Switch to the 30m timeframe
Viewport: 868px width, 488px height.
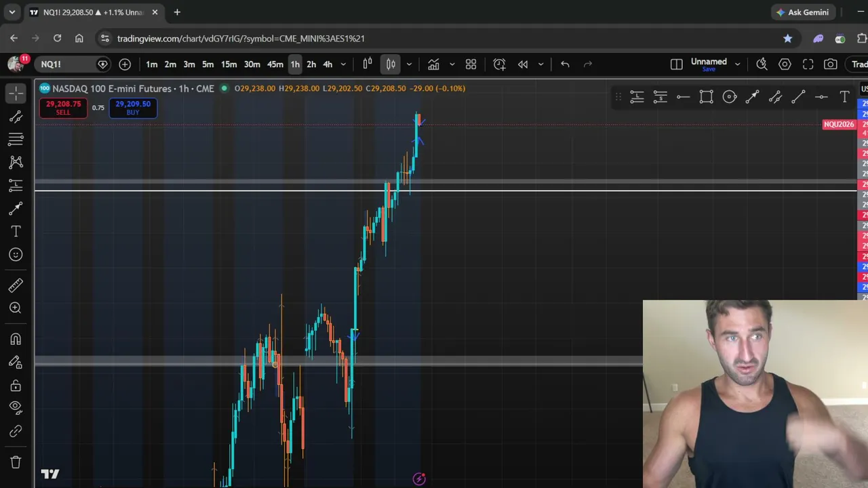pos(252,64)
